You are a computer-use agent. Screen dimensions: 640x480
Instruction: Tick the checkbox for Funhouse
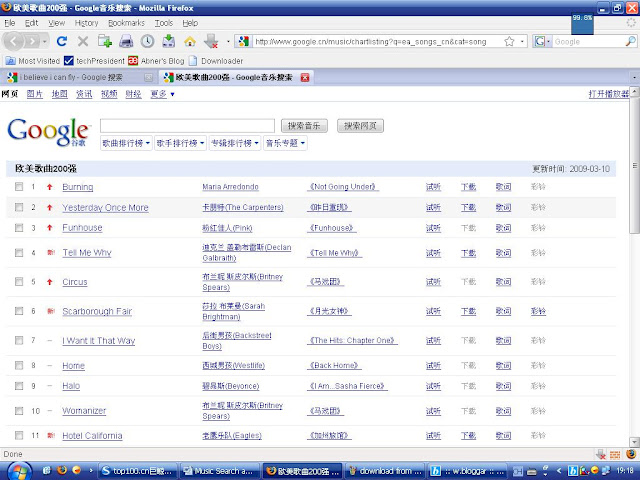[x=19, y=228]
